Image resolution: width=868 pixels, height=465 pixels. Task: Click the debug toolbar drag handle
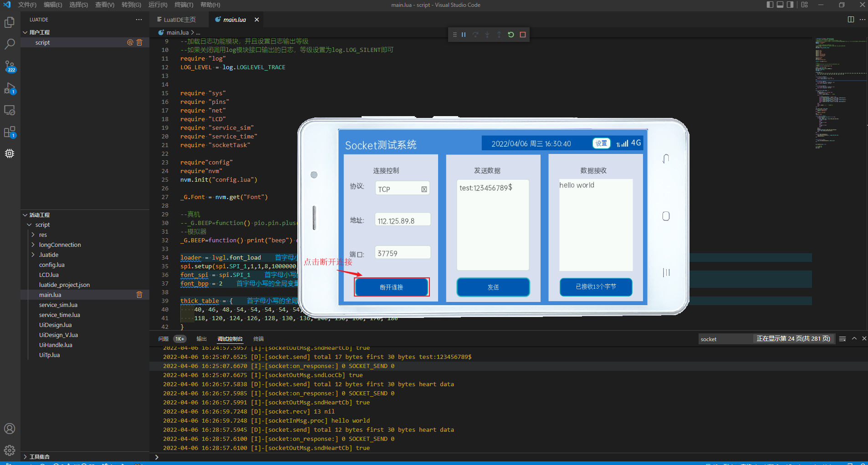[454, 35]
